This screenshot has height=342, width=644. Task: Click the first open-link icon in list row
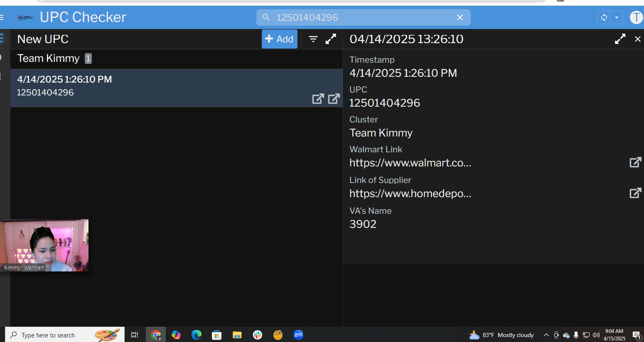click(318, 99)
